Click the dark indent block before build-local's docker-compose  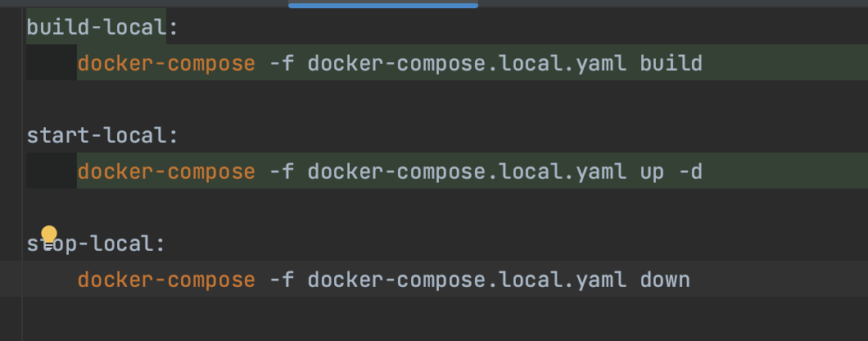tap(52, 63)
